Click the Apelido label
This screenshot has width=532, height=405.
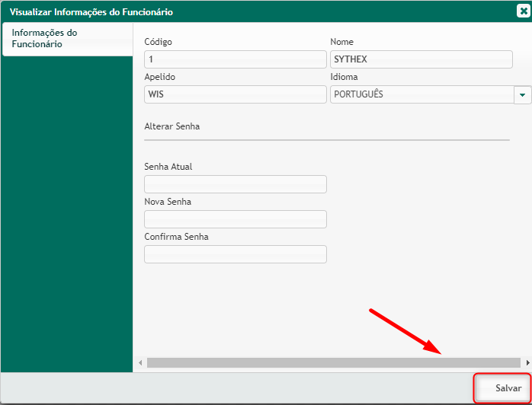(x=160, y=77)
